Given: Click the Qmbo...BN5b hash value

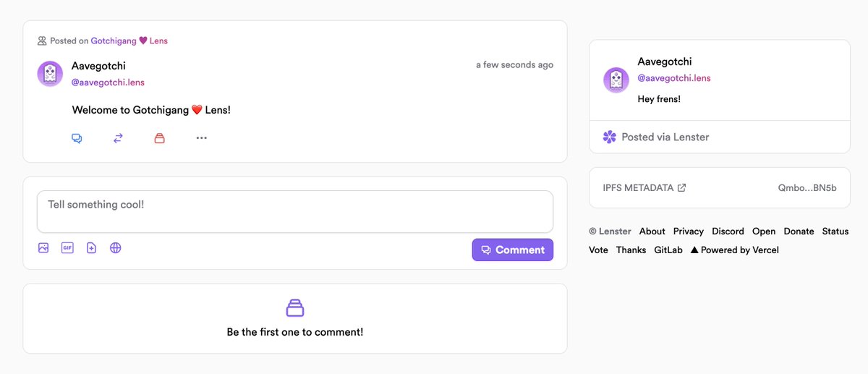Looking at the screenshot, I should point(807,187).
